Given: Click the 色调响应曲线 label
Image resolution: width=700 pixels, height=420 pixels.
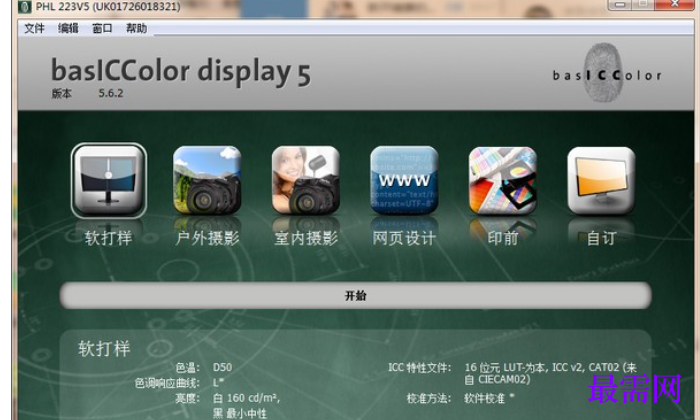Looking at the screenshot, I should pos(167,383).
